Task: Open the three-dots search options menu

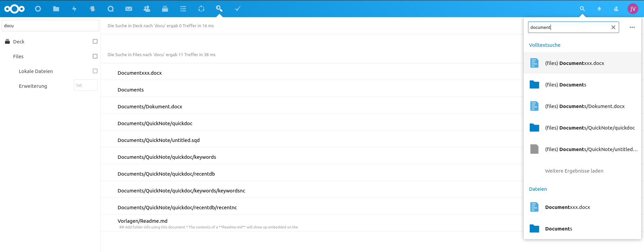Action: pyautogui.click(x=632, y=27)
